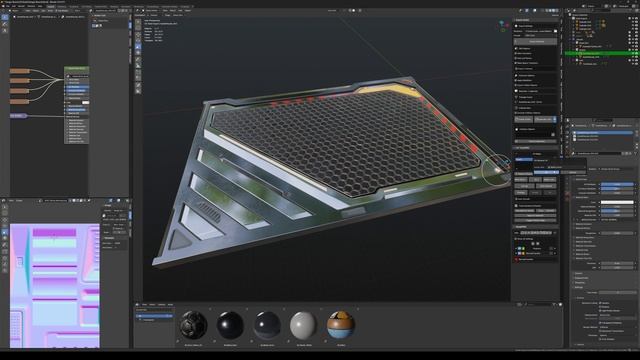
Task: Click the active select tool in node editor toolbar
Action: 5,18
